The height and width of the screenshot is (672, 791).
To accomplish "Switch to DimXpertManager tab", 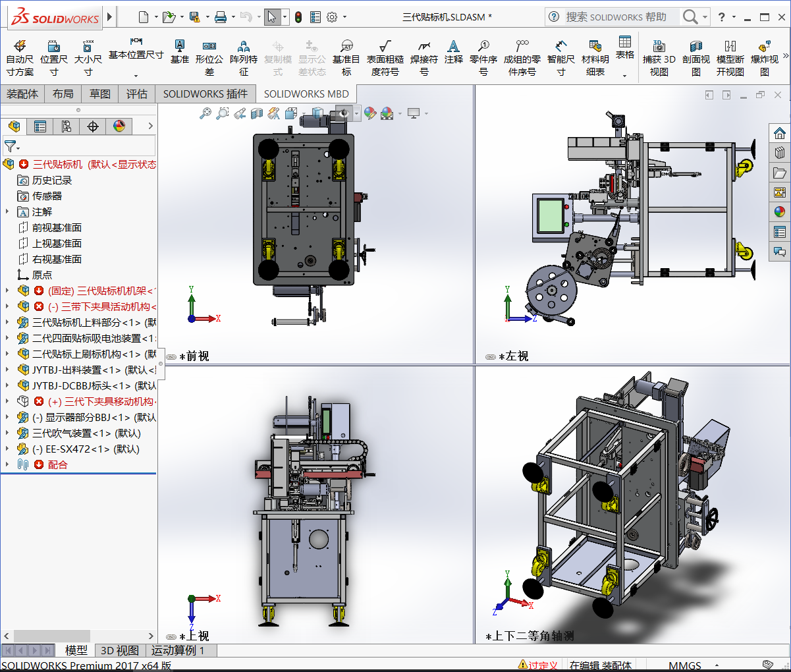I will point(93,126).
